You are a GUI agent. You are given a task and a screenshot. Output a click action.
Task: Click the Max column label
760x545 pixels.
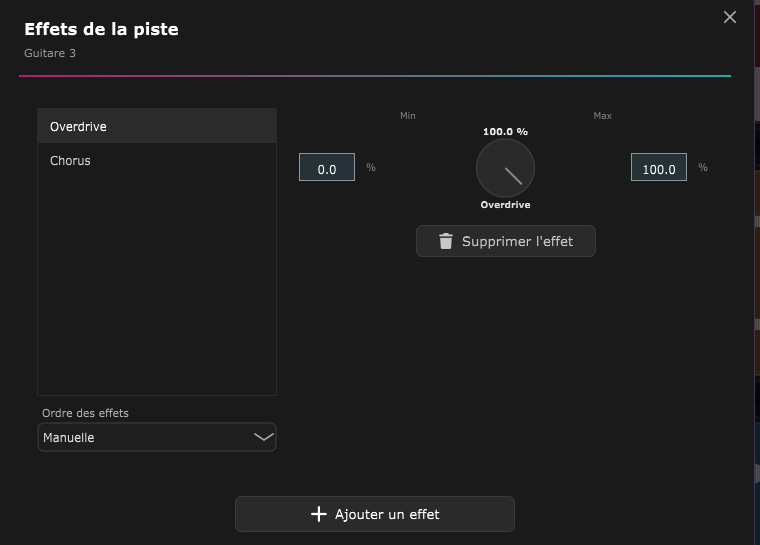[x=602, y=116]
